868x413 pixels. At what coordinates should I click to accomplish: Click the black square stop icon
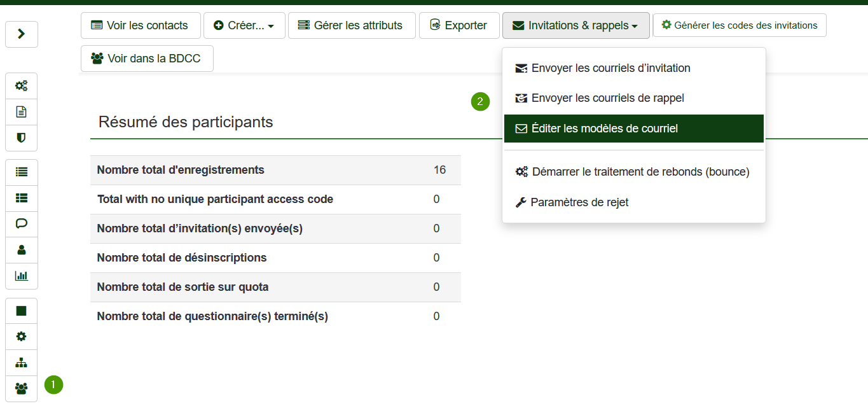coord(22,311)
